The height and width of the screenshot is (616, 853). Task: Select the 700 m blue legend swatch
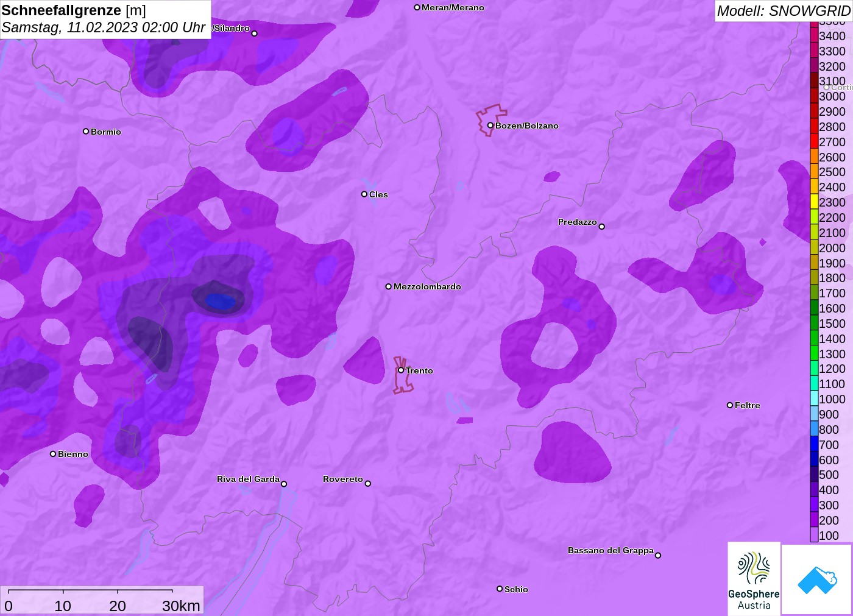(x=814, y=444)
